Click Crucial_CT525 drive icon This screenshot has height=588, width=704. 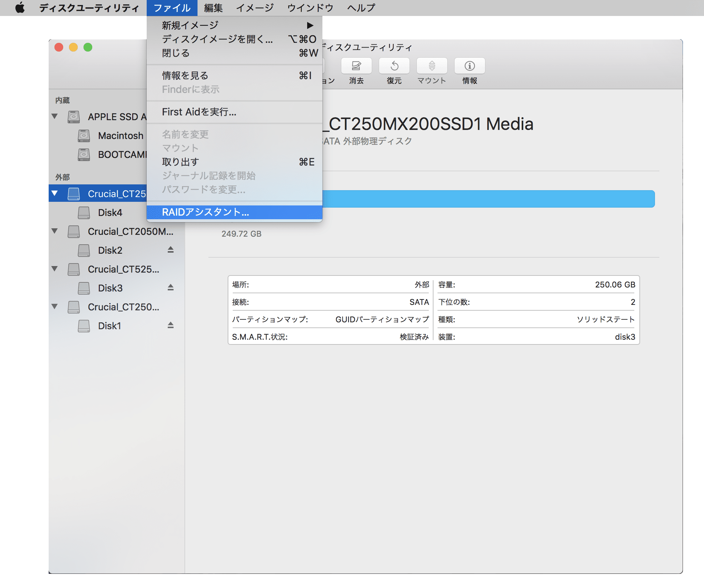[x=74, y=269]
